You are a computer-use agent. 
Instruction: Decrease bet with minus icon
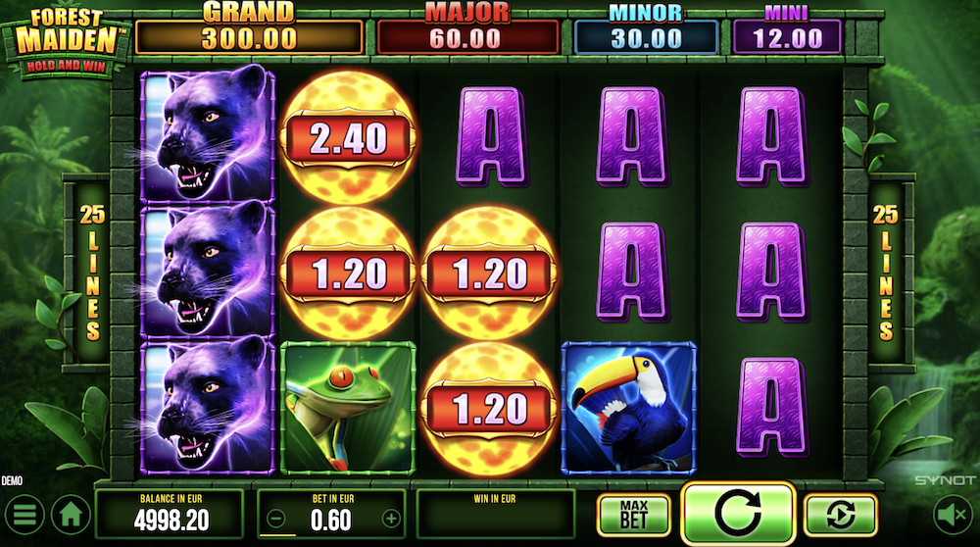tap(275, 519)
